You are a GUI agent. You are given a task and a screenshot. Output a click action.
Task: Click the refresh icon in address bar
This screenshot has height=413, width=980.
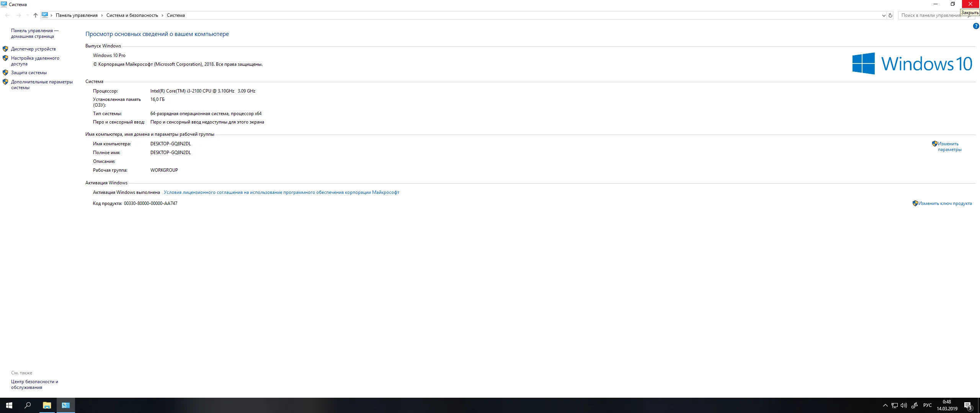pyautogui.click(x=890, y=15)
